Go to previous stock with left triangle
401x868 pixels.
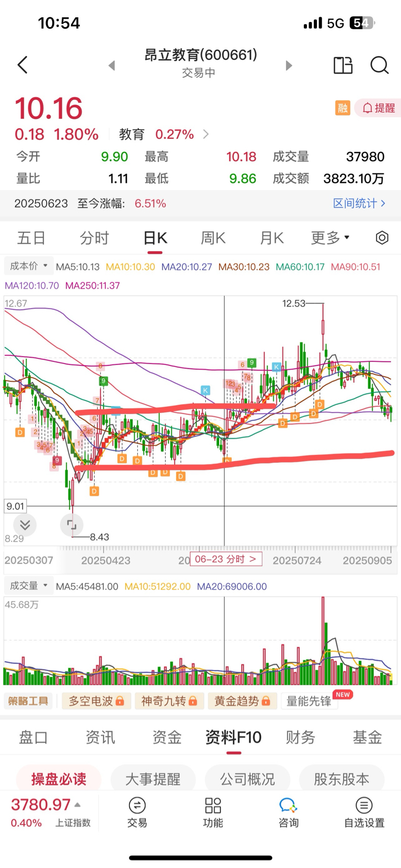112,65
